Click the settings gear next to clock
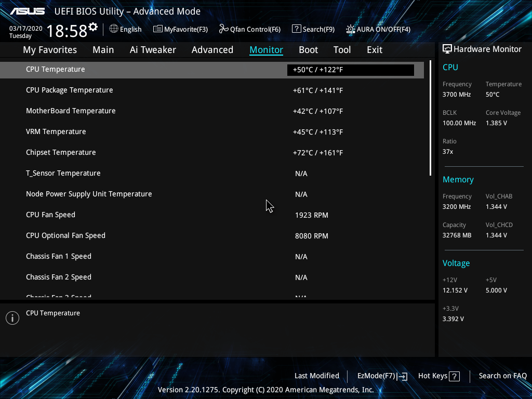This screenshot has width=532, height=399. click(x=93, y=27)
